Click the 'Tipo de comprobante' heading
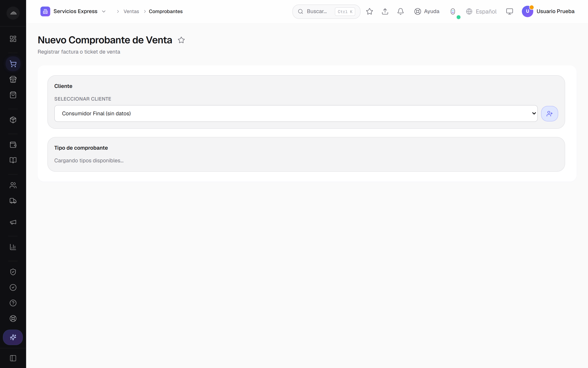This screenshot has width=588, height=368. pos(81,148)
